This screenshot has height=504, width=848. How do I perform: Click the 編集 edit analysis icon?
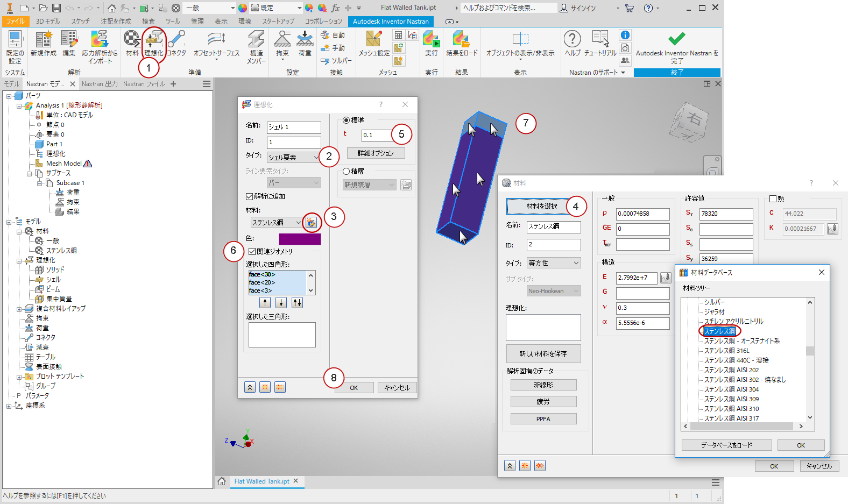pyautogui.click(x=69, y=43)
